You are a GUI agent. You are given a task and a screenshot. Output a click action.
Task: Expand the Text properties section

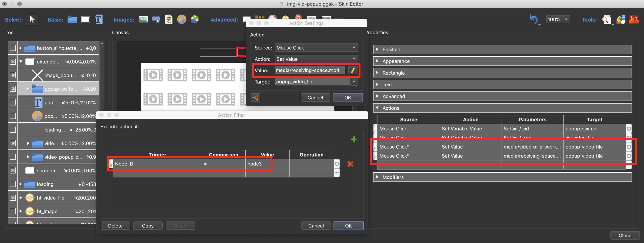[x=377, y=84]
